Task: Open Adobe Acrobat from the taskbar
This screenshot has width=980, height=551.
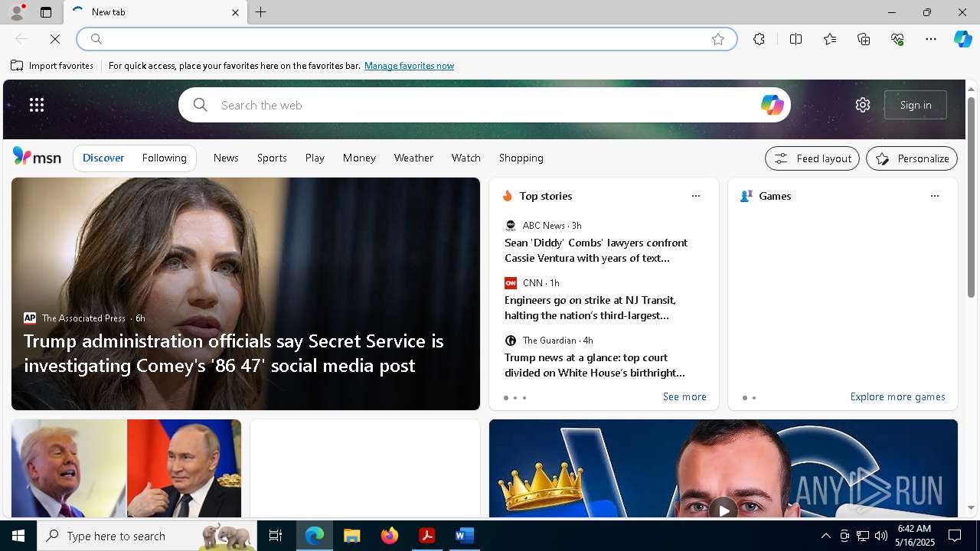Action: coord(426,536)
